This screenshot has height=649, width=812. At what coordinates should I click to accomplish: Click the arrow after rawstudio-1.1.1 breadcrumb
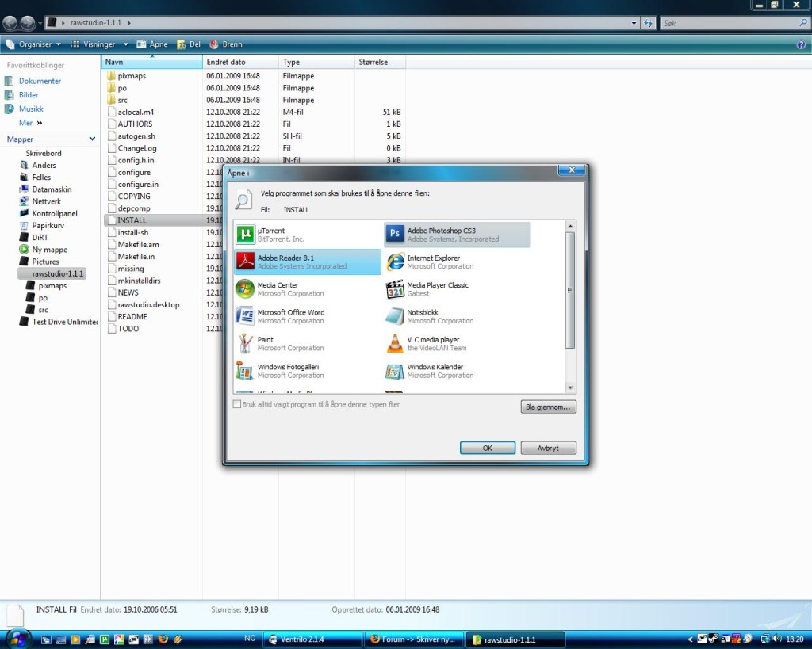(x=129, y=23)
